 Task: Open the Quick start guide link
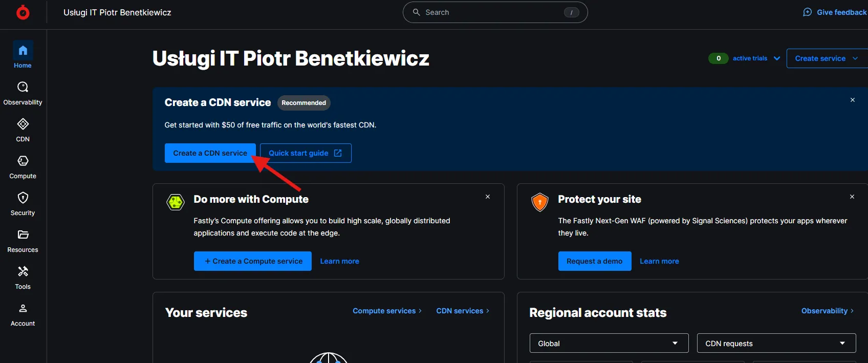[305, 153]
